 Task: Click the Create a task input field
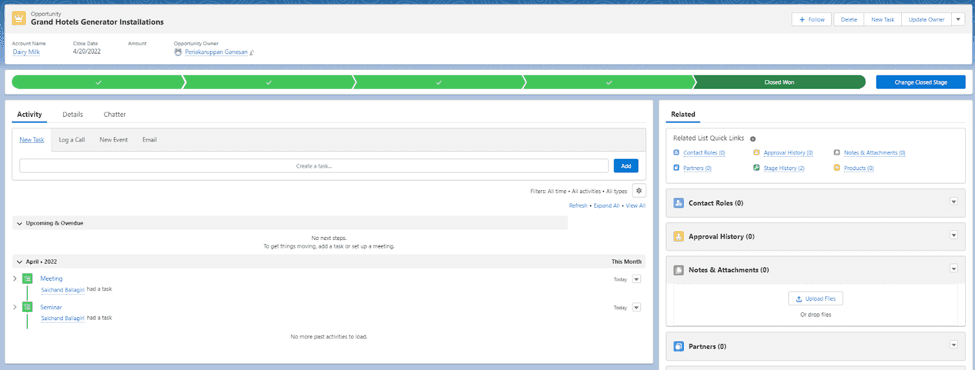pos(314,166)
